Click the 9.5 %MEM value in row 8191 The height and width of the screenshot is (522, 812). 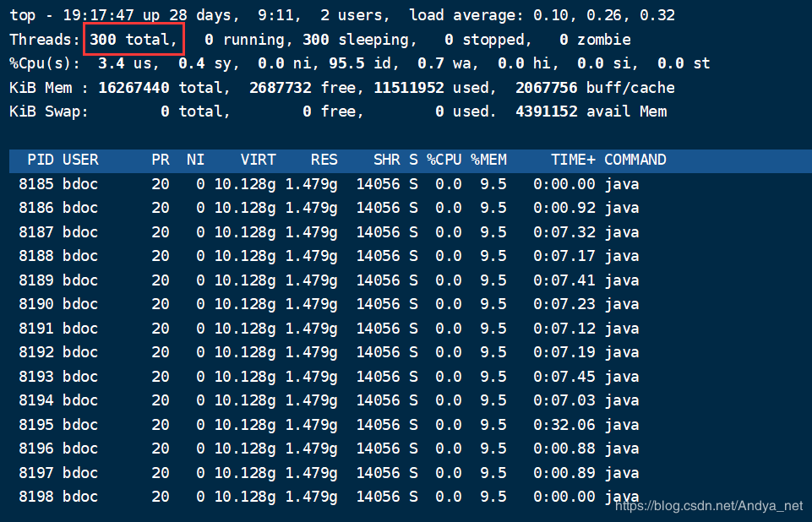tap(493, 329)
